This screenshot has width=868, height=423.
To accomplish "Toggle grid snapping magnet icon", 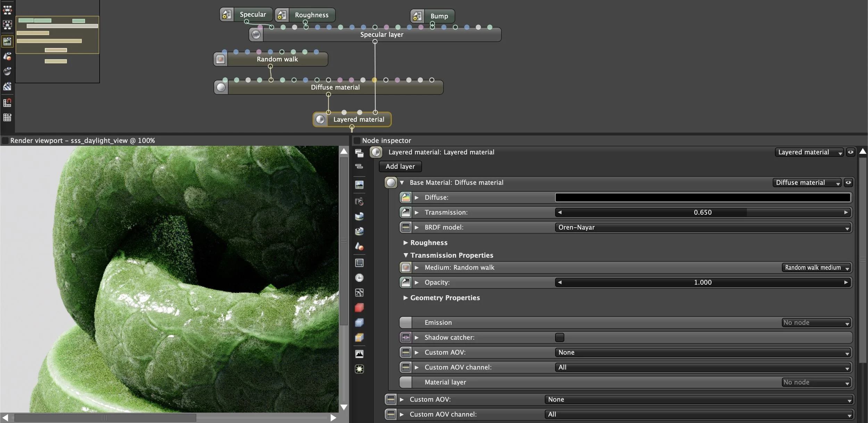I will [7, 103].
